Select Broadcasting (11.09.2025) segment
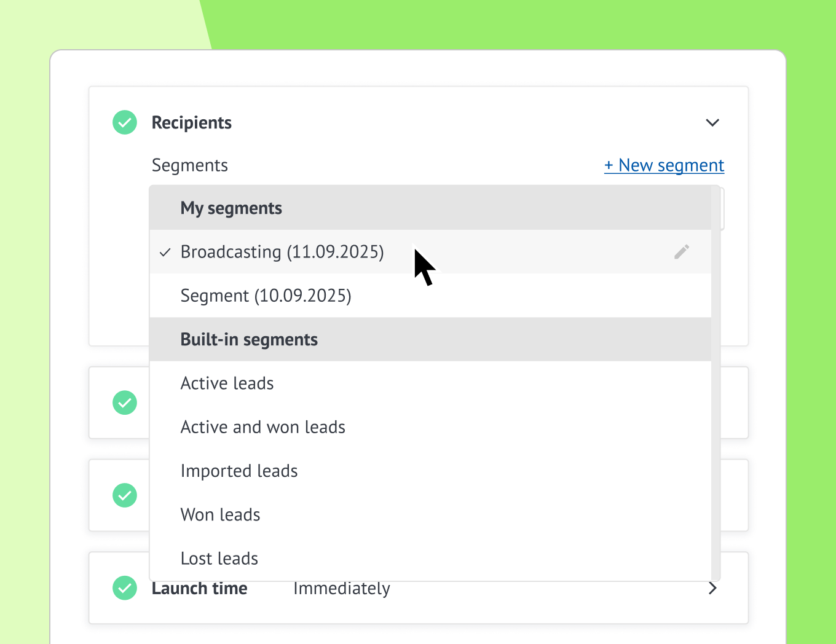The image size is (836, 644). (x=282, y=252)
